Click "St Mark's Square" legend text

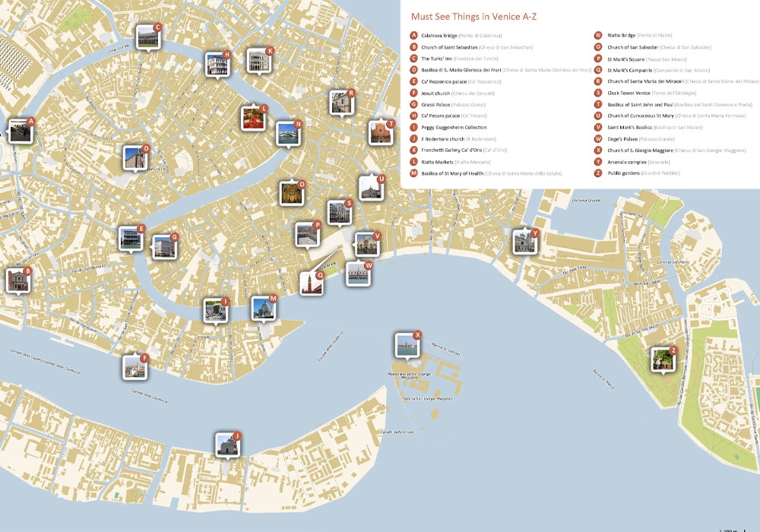click(x=625, y=59)
